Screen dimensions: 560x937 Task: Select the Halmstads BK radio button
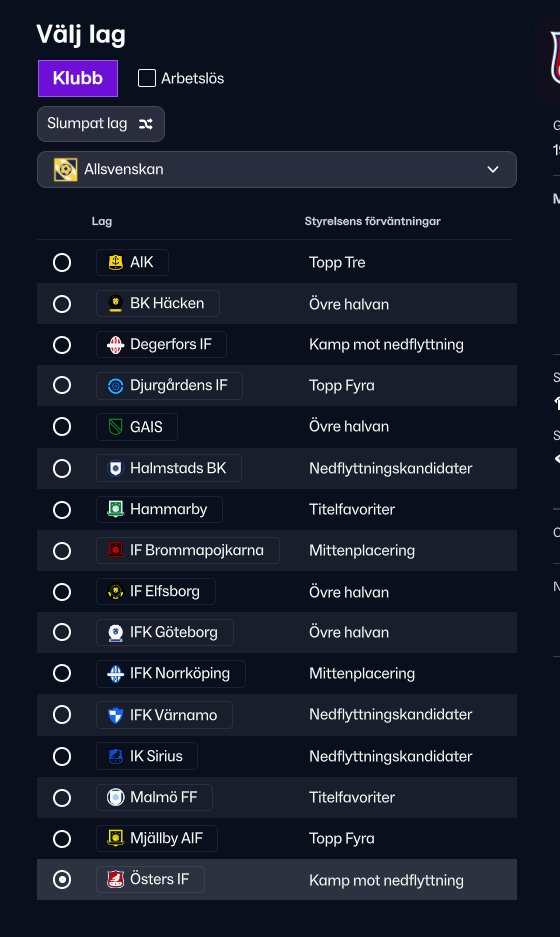coord(62,468)
